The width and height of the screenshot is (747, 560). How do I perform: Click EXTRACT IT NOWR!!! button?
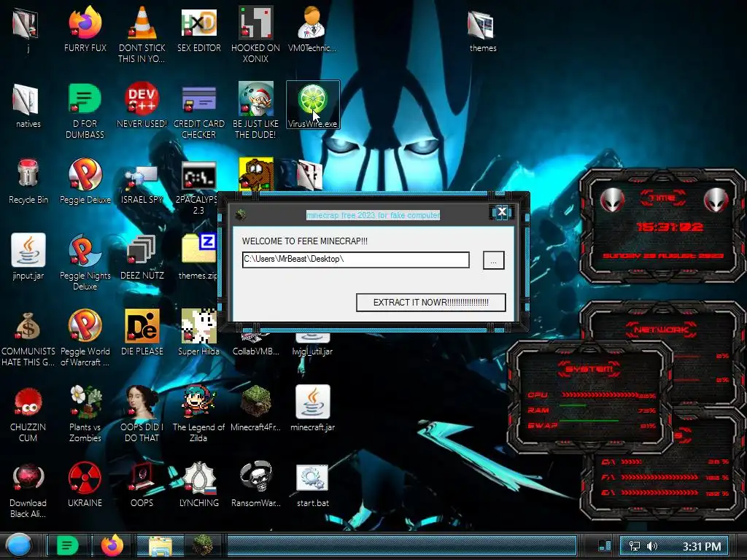coord(430,303)
